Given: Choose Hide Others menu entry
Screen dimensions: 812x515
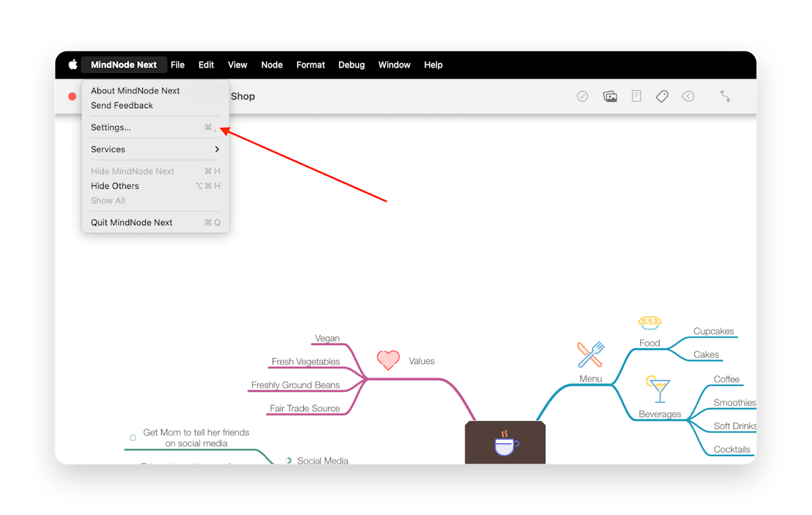Looking at the screenshot, I should coord(156,186).
